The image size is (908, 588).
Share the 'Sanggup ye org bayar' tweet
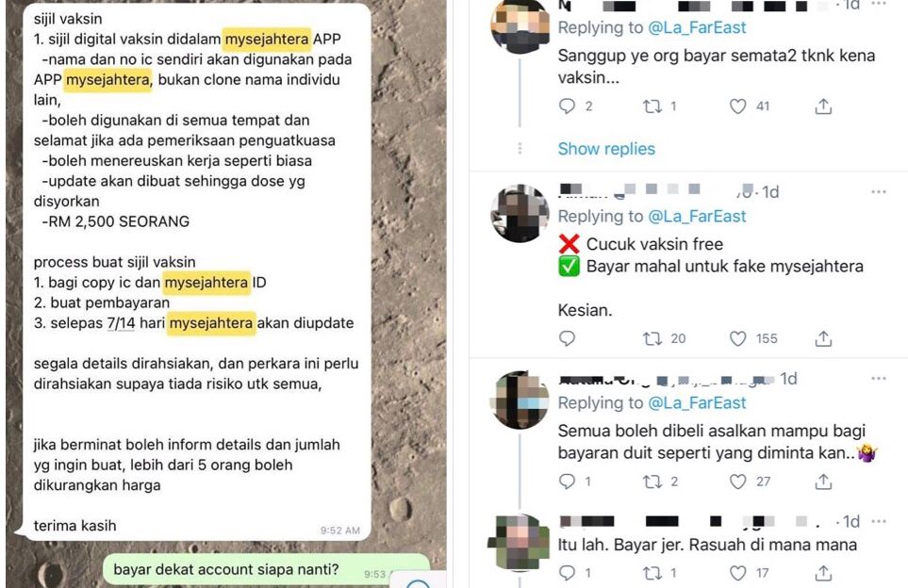tap(823, 106)
